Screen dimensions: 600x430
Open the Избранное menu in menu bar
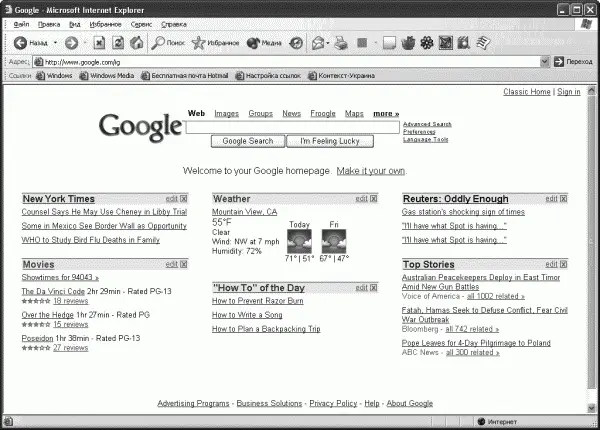[106, 22]
